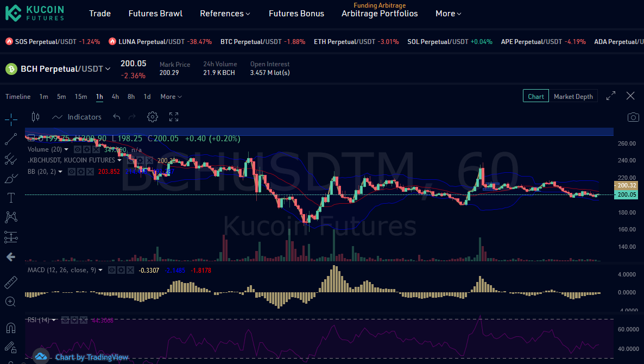Enter fullscreen chart mode
Image resolution: width=644 pixels, height=364 pixels.
click(174, 117)
